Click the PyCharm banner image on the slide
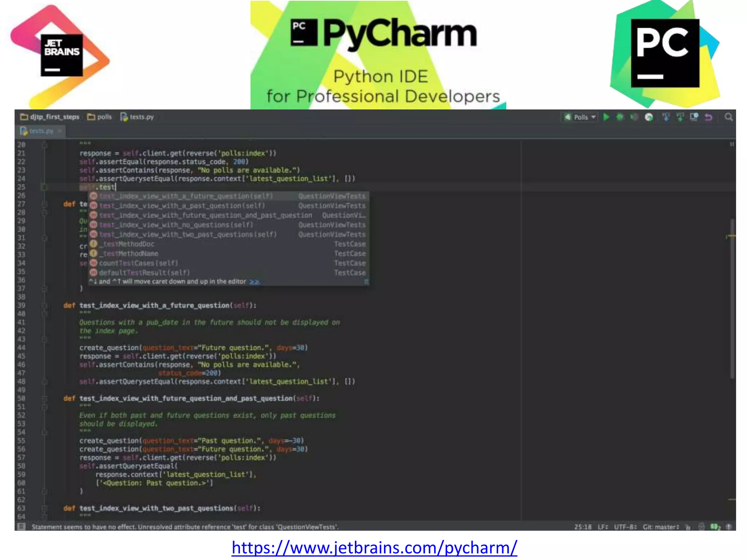The height and width of the screenshot is (560, 747). pyautogui.click(x=378, y=55)
